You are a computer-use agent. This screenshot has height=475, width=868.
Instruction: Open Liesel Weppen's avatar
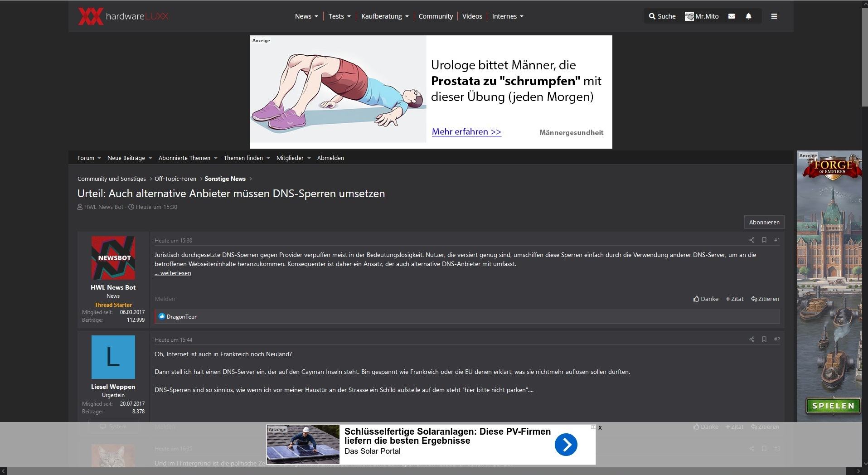[113, 357]
